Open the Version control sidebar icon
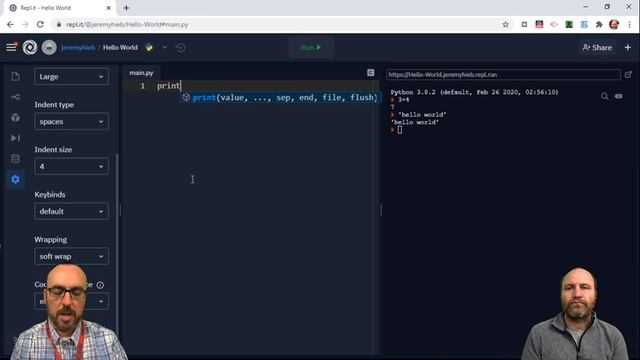 click(16, 97)
